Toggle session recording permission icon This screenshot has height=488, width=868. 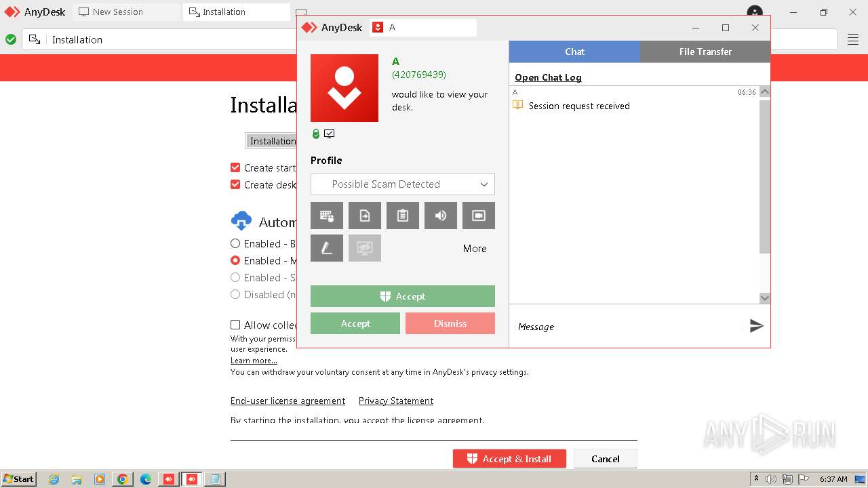click(x=479, y=216)
